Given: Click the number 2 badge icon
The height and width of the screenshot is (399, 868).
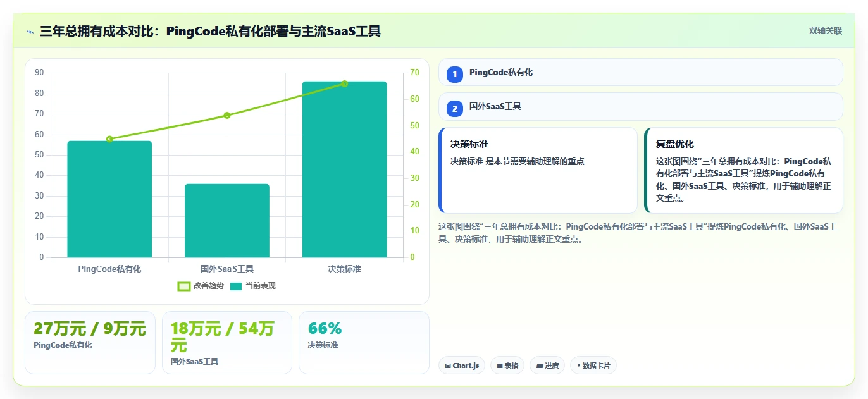Looking at the screenshot, I should pos(454,108).
